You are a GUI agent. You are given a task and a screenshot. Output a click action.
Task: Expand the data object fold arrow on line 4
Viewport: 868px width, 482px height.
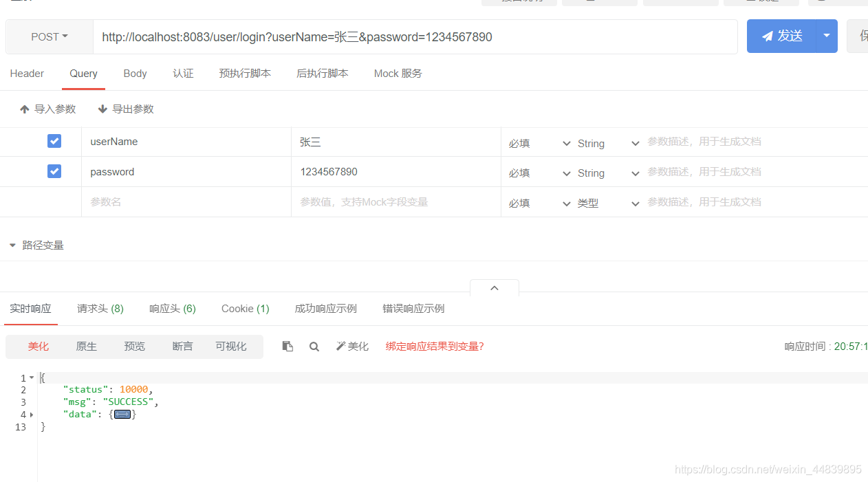(32, 415)
